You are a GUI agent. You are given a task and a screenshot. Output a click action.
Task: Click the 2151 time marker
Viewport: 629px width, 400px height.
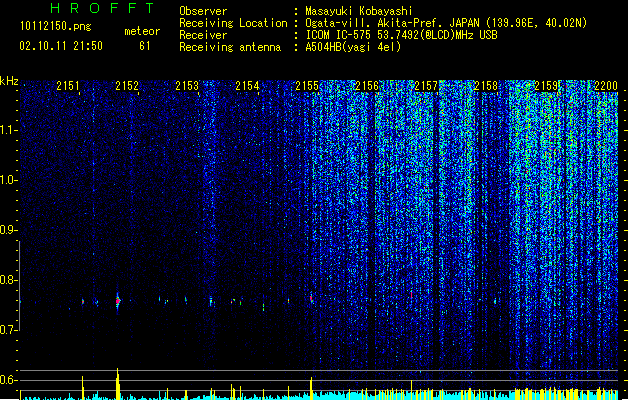click(x=68, y=85)
